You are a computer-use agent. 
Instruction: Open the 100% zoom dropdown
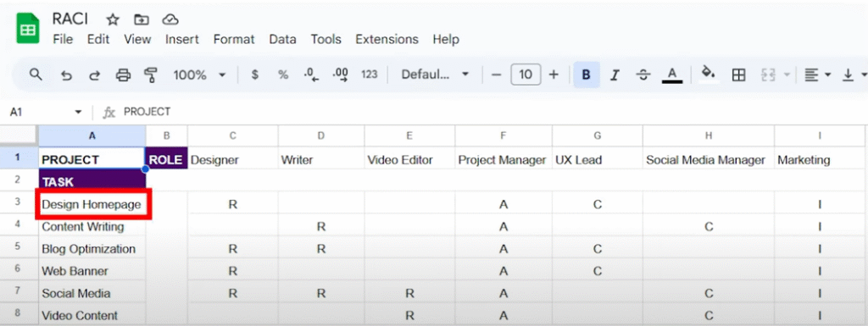coord(199,75)
